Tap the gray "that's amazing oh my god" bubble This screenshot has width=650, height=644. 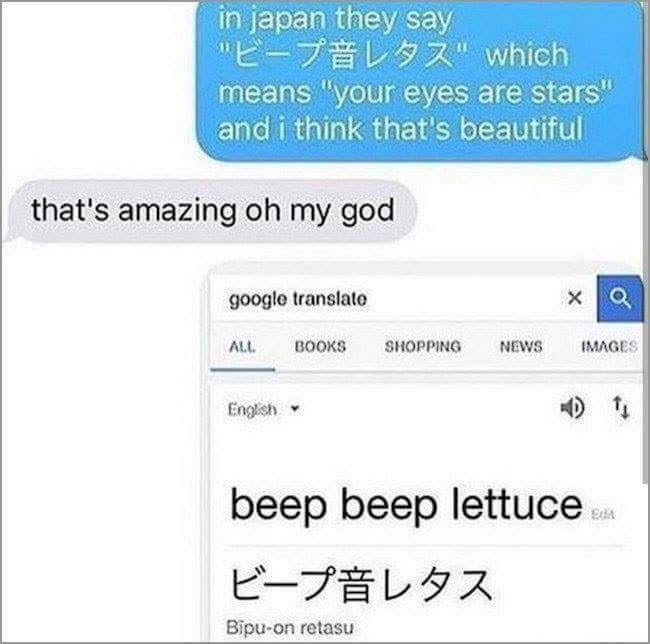211,211
